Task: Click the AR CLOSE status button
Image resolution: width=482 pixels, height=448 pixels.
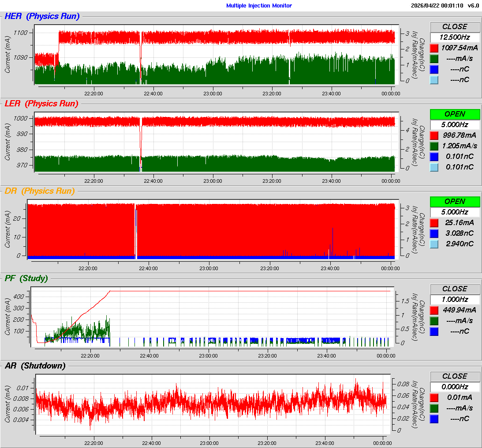Action: 455,376
